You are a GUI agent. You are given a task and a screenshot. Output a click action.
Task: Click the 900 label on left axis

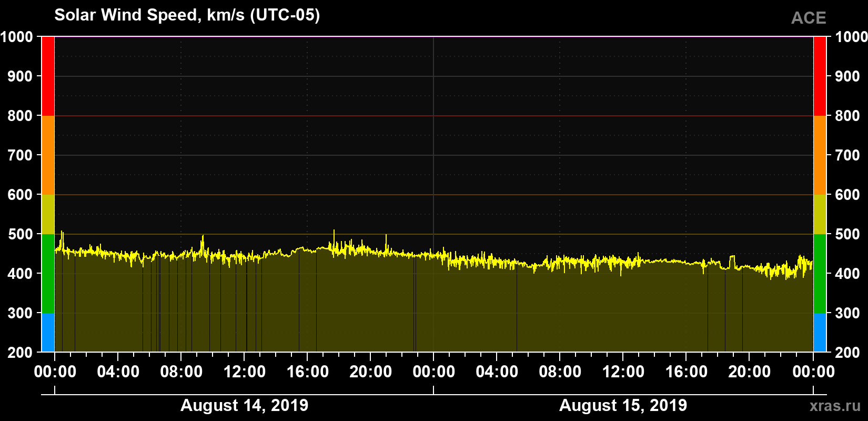coord(20,76)
